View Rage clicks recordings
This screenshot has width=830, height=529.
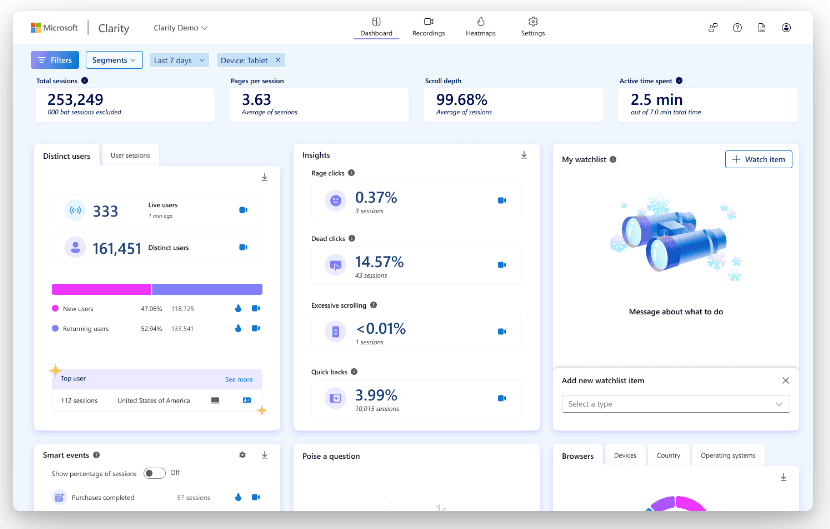502,200
